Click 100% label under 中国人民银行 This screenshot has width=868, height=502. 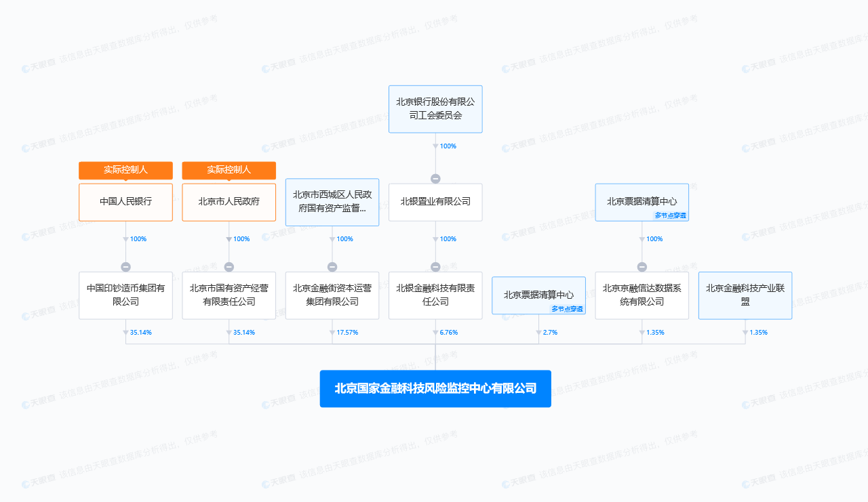pyautogui.click(x=138, y=239)
